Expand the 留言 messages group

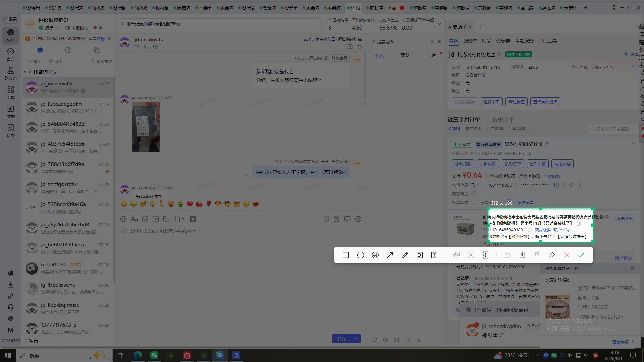tap(25, 341)
